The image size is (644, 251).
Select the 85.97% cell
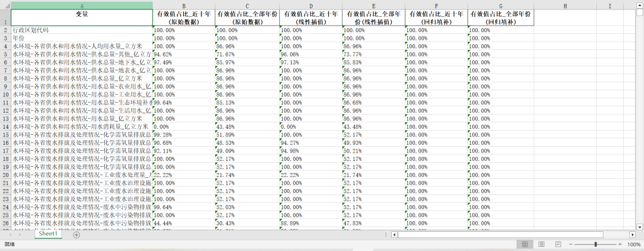(x=247, y=62)
